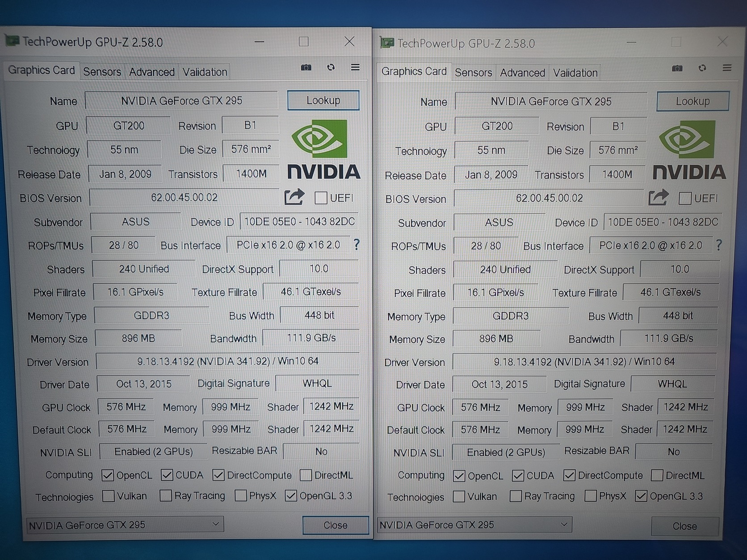747x560 pixels.
Task: Take screenshot with camera icon in left GPU-Z window
Action: (306, 67)
